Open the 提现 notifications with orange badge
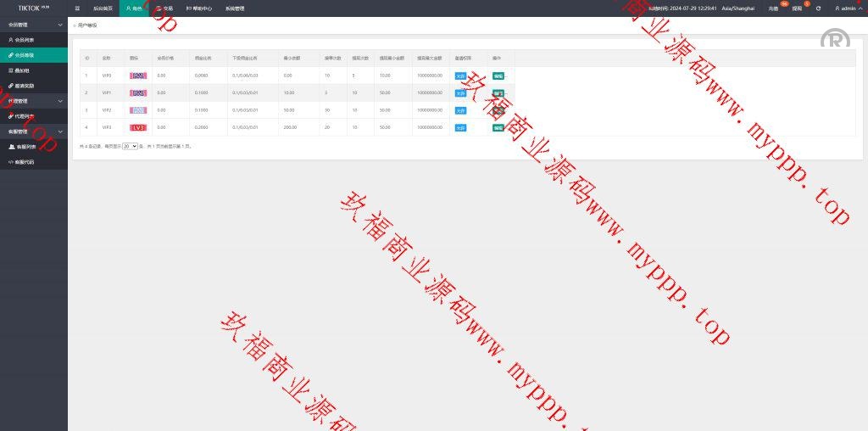 pyautogui.click(x=797, y=8)
